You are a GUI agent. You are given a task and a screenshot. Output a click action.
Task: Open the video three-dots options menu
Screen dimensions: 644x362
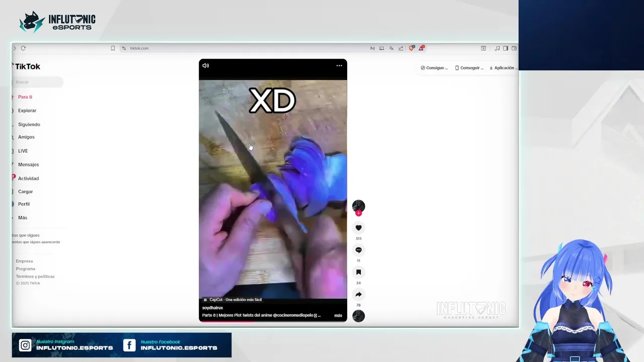(339, 65)
